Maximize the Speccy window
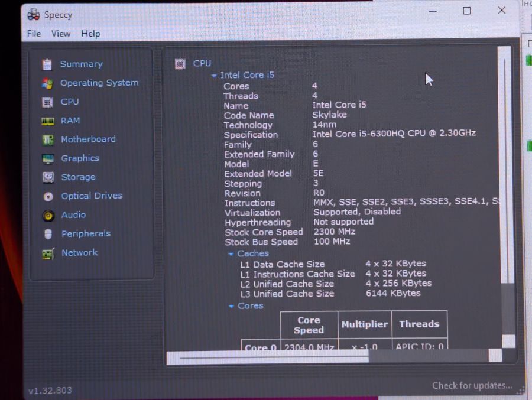The image size is (532, 400). [x=467, y=11]
